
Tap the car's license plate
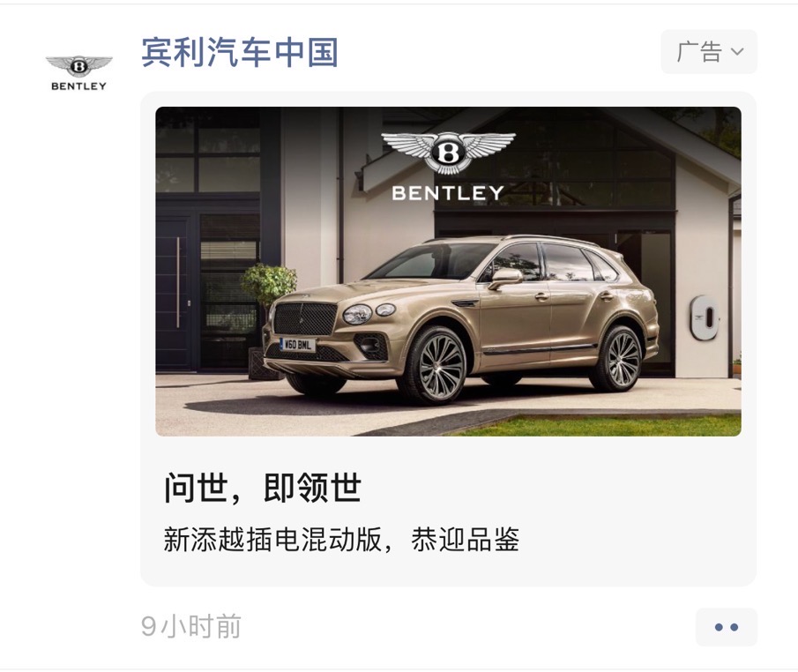coord(297,345)
